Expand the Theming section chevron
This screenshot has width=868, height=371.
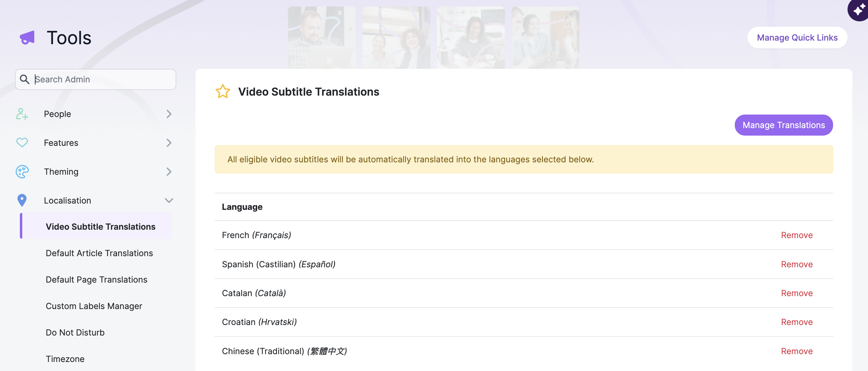tap(169, 171)
